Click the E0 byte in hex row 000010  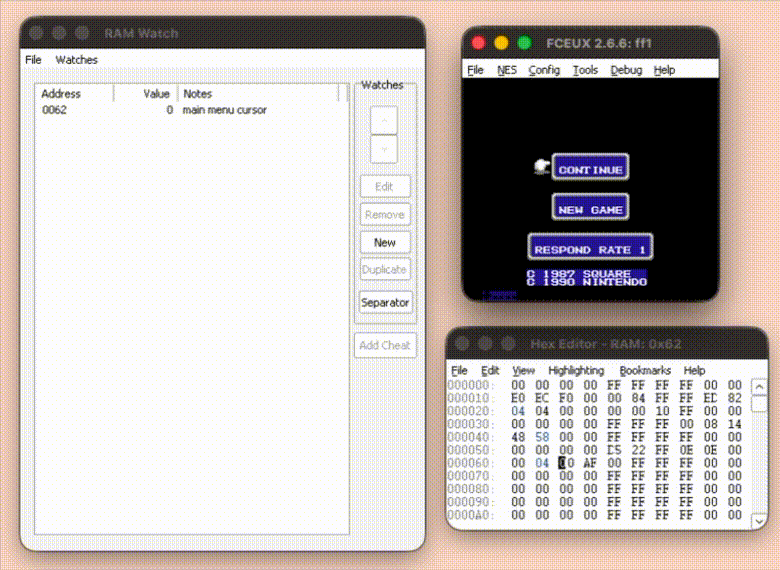click(x=518, y=398)
